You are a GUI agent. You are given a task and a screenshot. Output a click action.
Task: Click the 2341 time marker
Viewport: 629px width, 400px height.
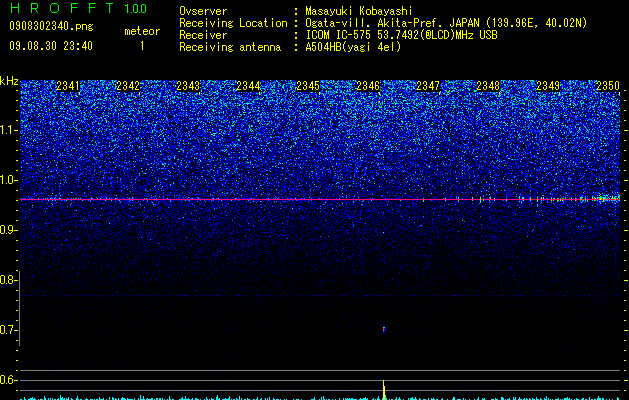[68, 86]
